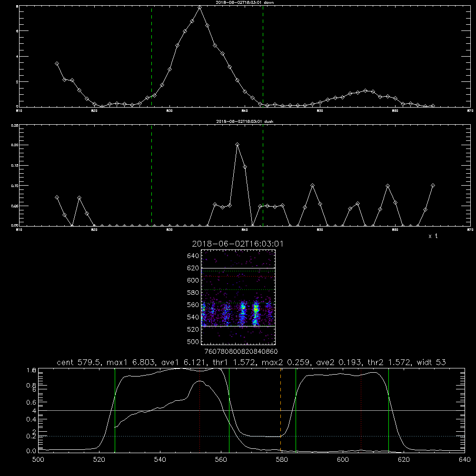The height and width of the screenshot is (476, 476).
Task: Click the solid green line at 563 in the bottom plot
Action: 229,410
